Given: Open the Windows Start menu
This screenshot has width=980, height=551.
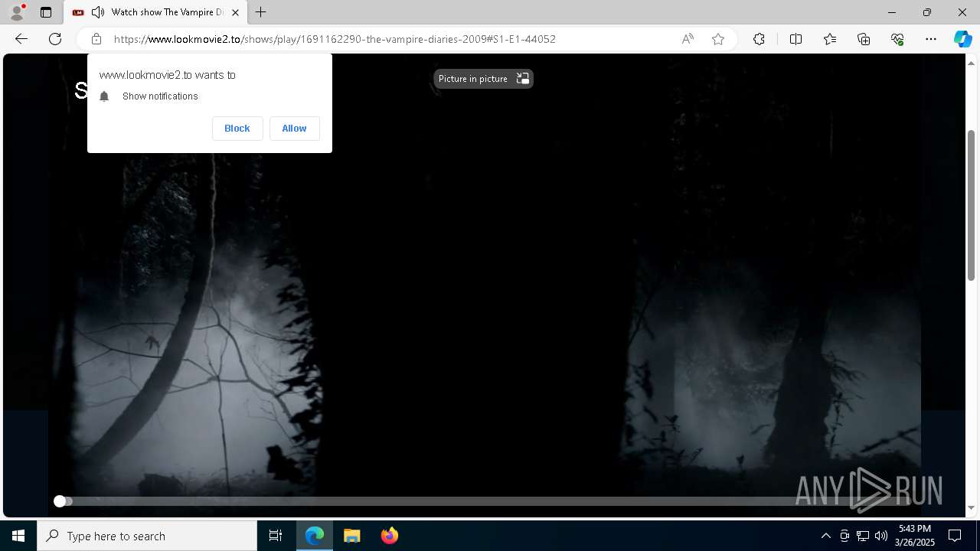Looking at the screenshot, I should (x=18, y=536).
